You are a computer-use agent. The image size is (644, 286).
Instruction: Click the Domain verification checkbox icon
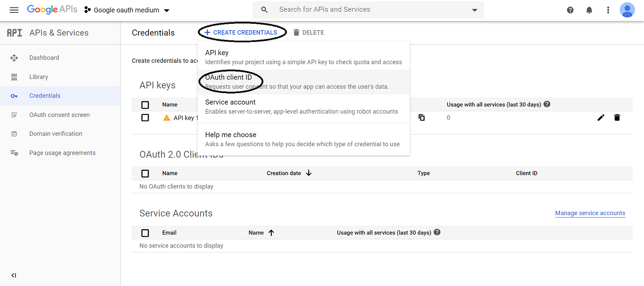(x=14, y=134)
